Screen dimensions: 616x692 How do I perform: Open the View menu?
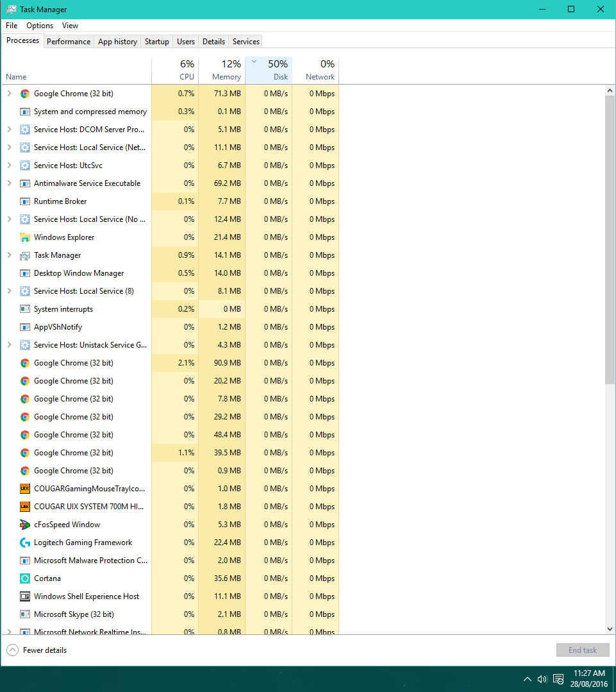coord(70,26)
